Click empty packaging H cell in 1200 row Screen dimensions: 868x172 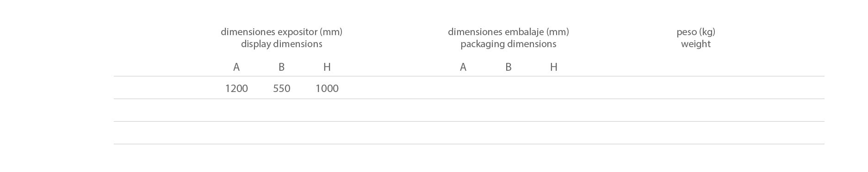click(x=553, y=88)
